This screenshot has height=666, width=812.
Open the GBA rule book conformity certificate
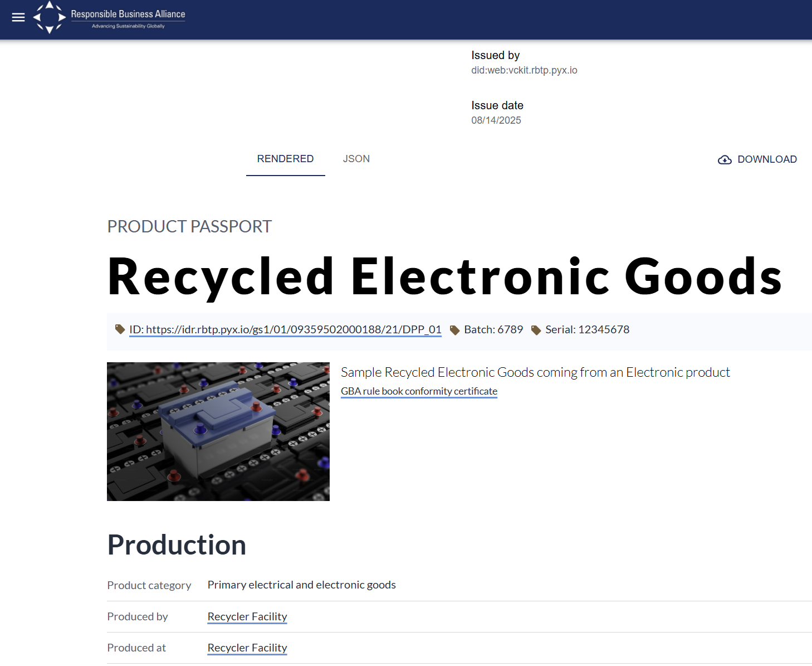coord(419,391)
